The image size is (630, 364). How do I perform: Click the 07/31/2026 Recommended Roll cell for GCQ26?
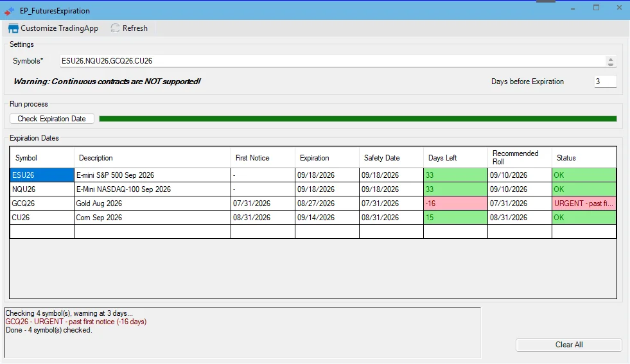[x=520, y=204]
